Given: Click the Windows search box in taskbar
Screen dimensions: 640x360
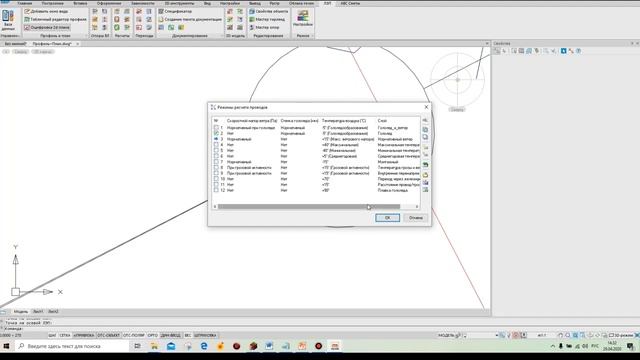Looking at the screenshot, I should (x=72, y=346).
